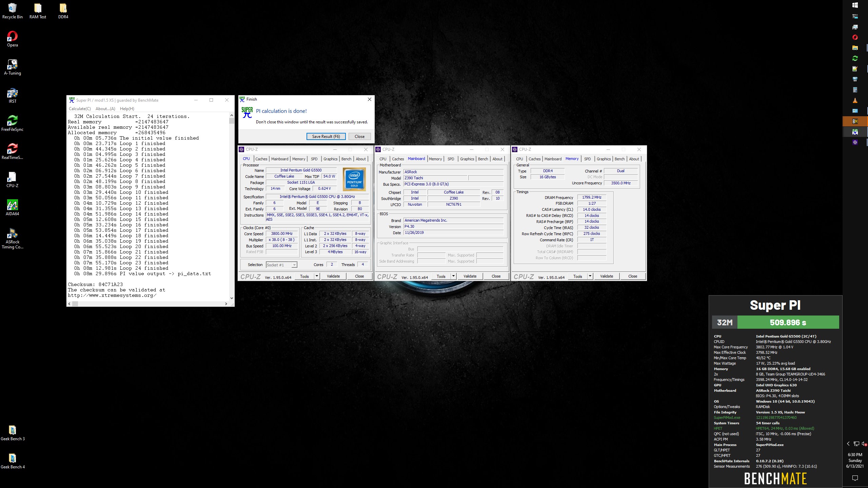Screen dimensions: 868x488
Task: Open Bench tab in left CPU-Z window
Action: (x=346, y=159)
